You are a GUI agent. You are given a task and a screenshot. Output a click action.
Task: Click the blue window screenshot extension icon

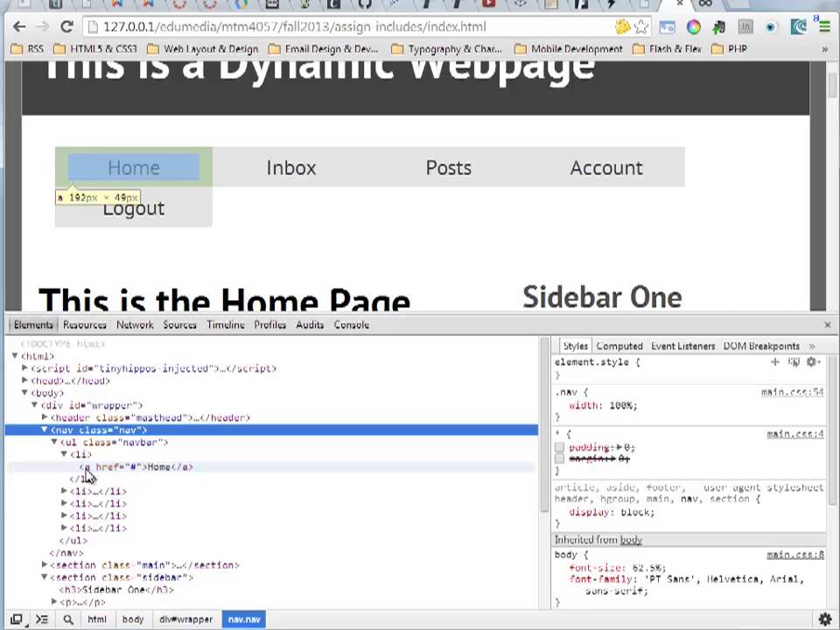click(x=667, y=27)
